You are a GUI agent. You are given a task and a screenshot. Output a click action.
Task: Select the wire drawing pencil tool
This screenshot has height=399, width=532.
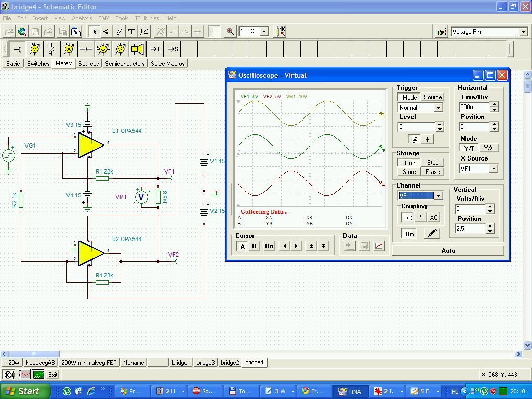pos(119,32)
